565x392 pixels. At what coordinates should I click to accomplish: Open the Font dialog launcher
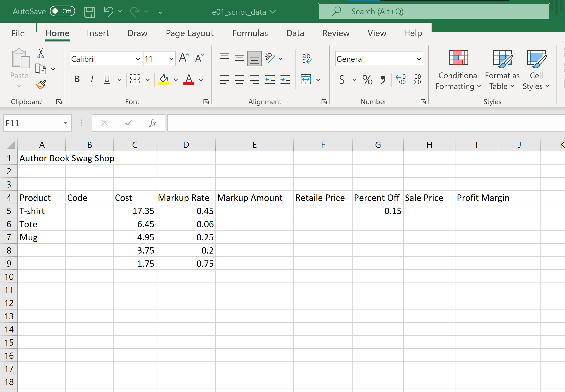pyautogui.click(x=206, y=102)
